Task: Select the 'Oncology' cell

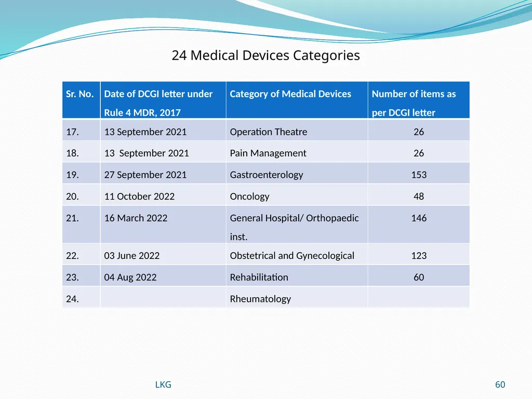Action: point(297,195)
